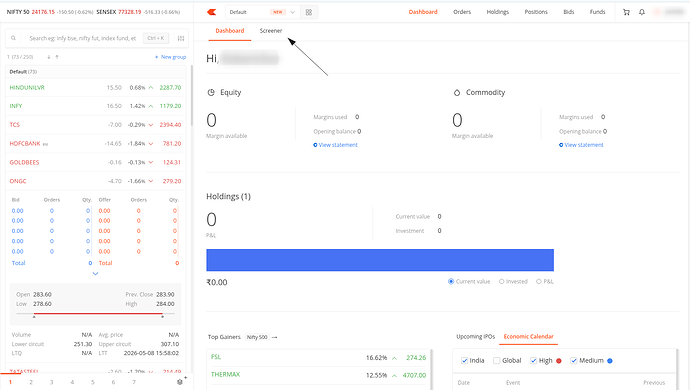Click the New group link
690x390 pixels.
(170, 57)
